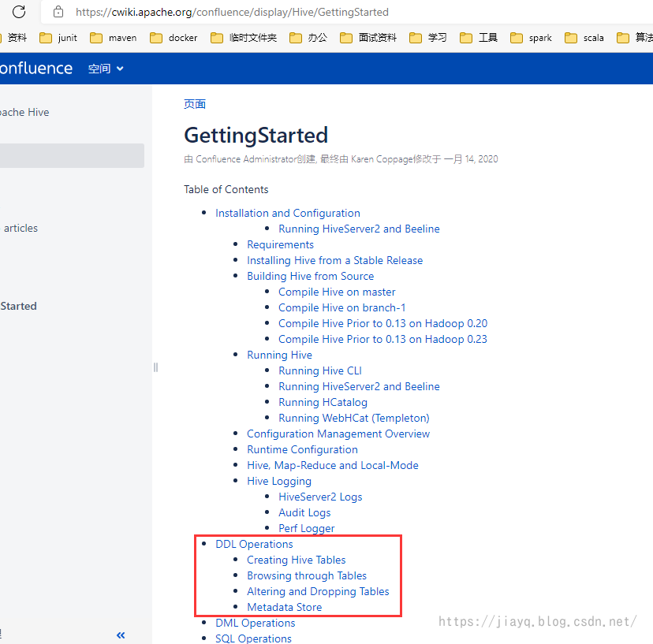Screen dimensions: 653x644
Task: Open the 面试资料 bookmark folder
Action: tap(368, 38)
